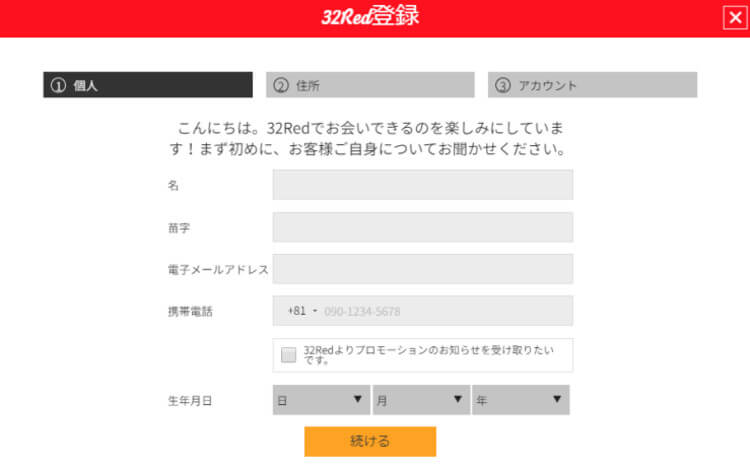Expand the 年 year dropdown
This screenshot has width=750, height=465.
[521, 400]
